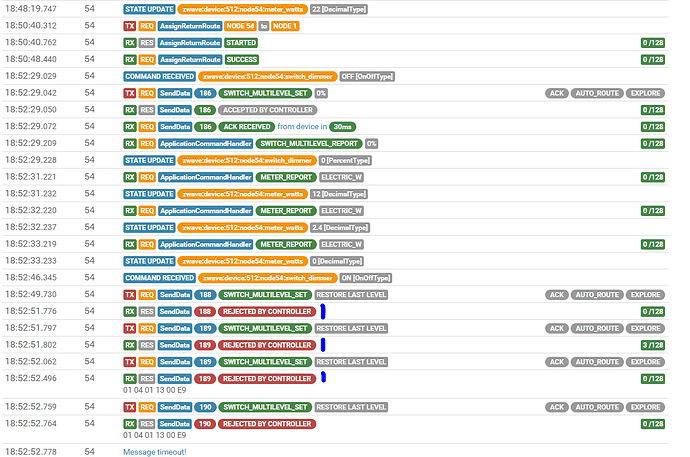Click the AssignReturnRoute STARTED badge

[x=241, y=43]
